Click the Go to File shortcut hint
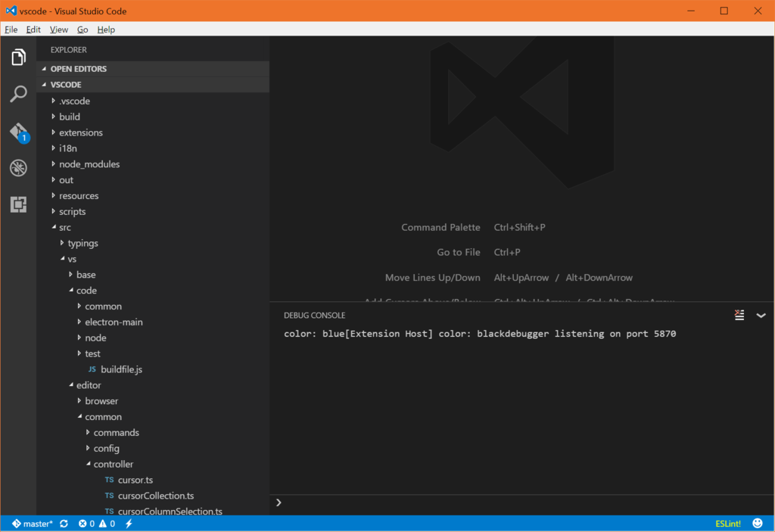The width and height of the screenshot is (775, 532). pyautogui.click(x=478, y=252)
